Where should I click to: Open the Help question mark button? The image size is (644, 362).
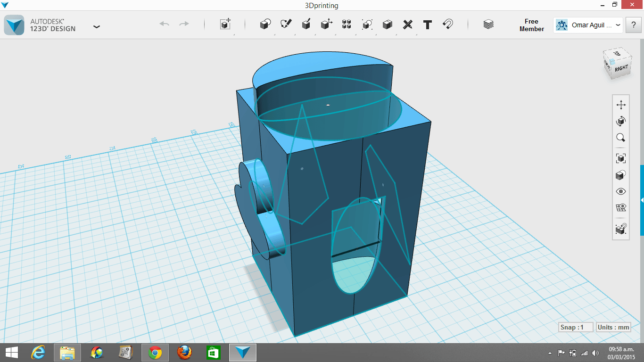[x=633, y=25]
